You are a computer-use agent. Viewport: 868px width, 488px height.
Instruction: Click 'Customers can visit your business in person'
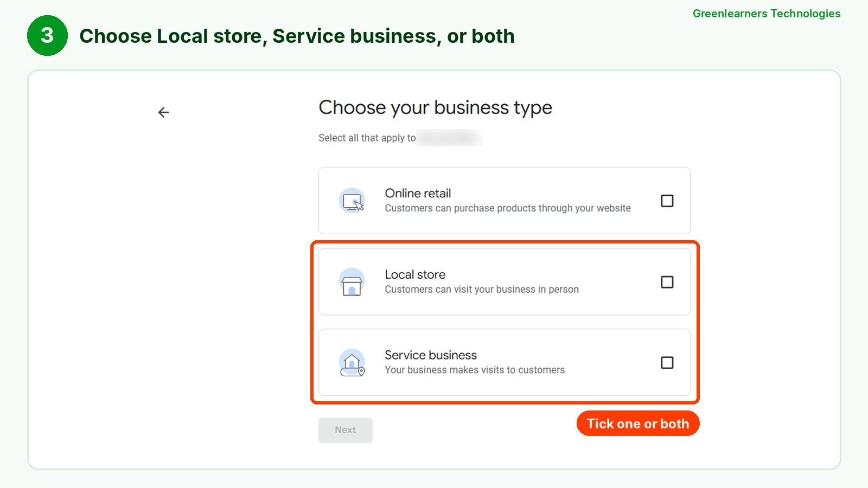tap(482, 290)
